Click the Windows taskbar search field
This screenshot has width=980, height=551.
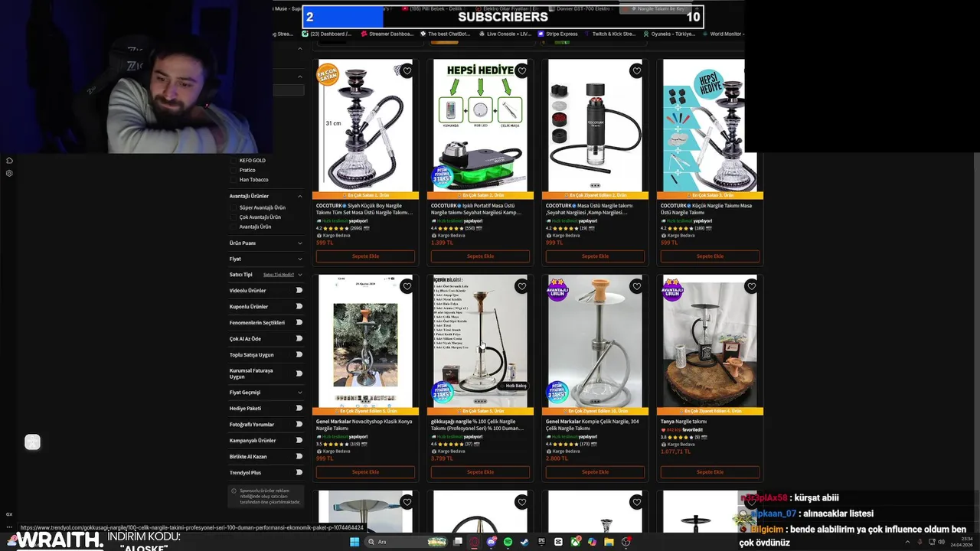(x=405, y=542)
